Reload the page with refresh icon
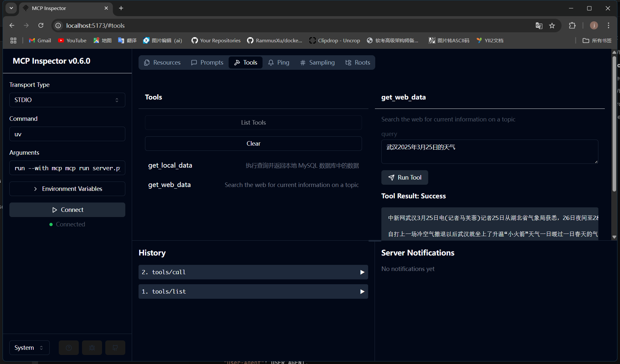 [x=41, y=26]
